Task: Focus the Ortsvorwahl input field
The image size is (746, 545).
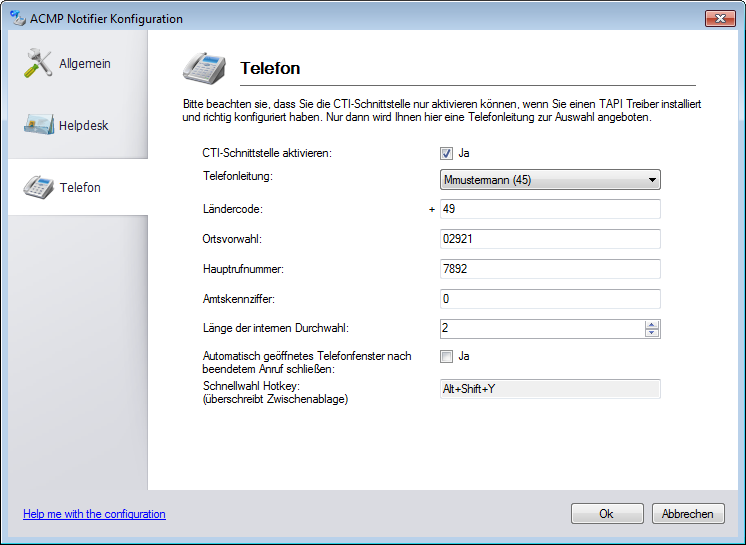Action: coord(550,239)
